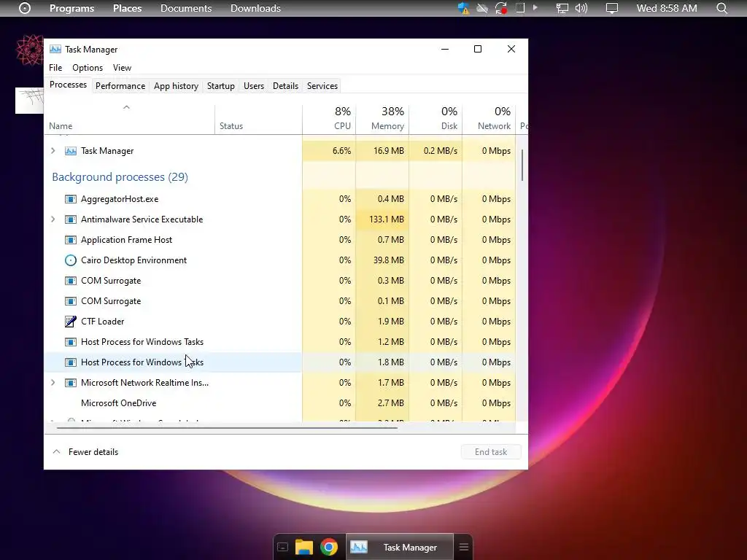This screenshot has width=747, height=560.
Task: Switch to the Details tab
Action: tap(285, 86)
